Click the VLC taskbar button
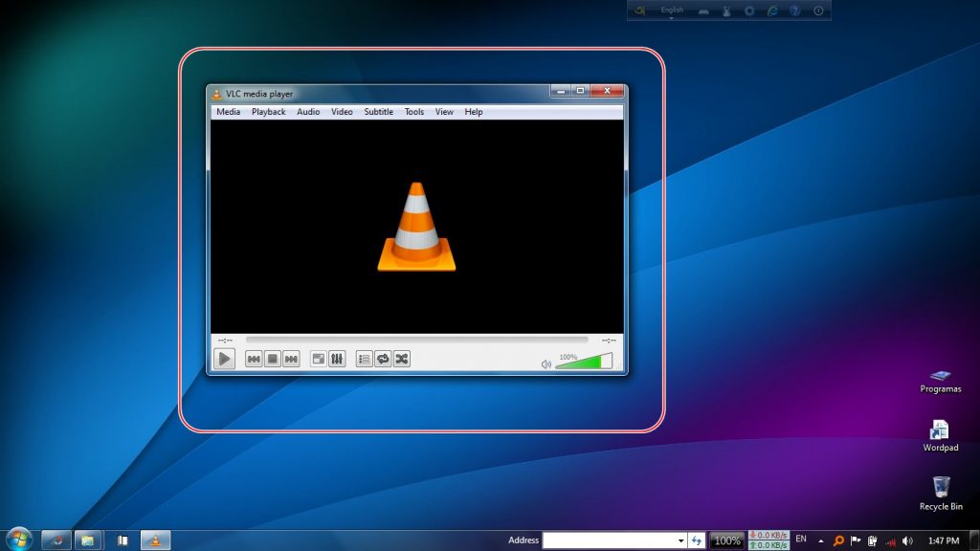This screenshot has width=980, height=551. 155,540
